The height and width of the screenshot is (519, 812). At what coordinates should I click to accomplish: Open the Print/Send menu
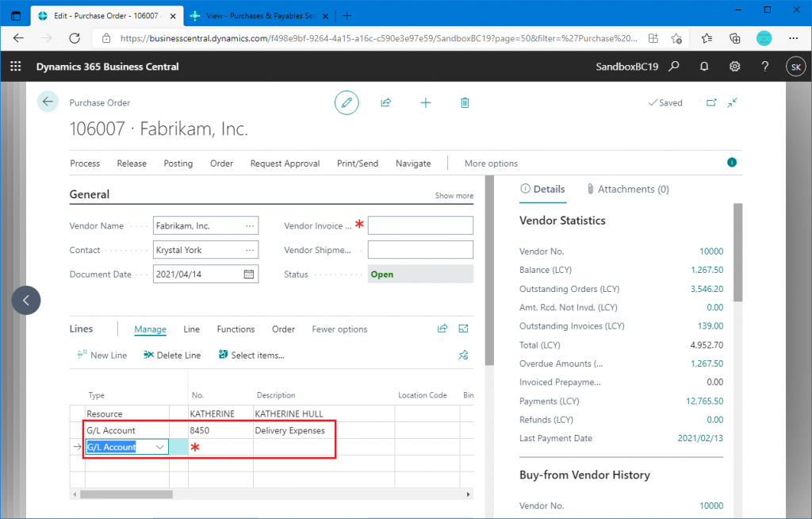click(x=358, y=163)
